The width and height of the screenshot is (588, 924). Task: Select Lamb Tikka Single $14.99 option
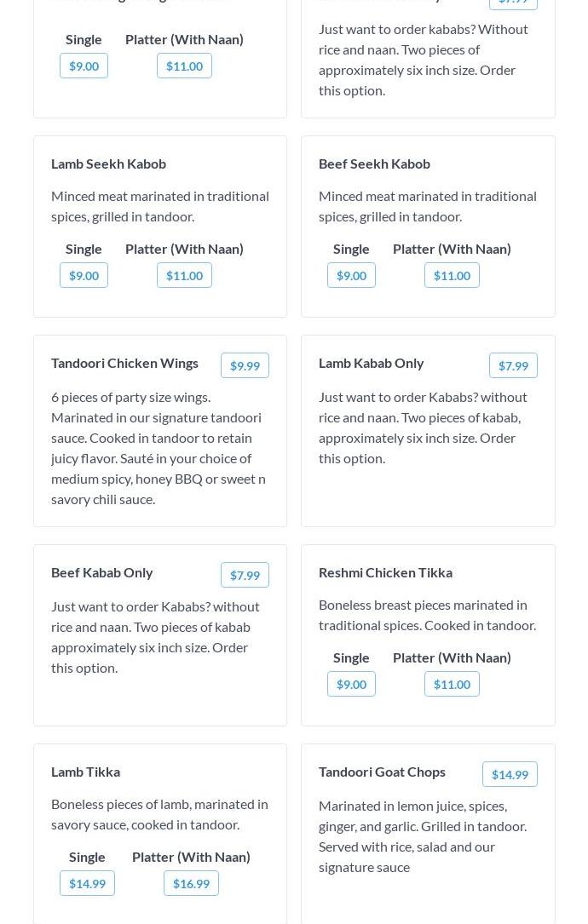point(87,883)
